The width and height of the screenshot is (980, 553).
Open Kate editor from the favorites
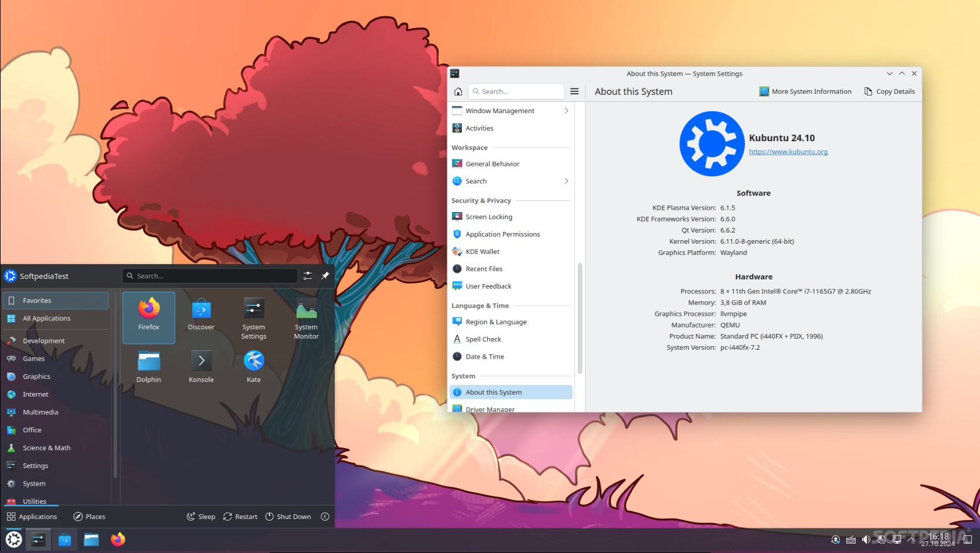coord(254,366)
